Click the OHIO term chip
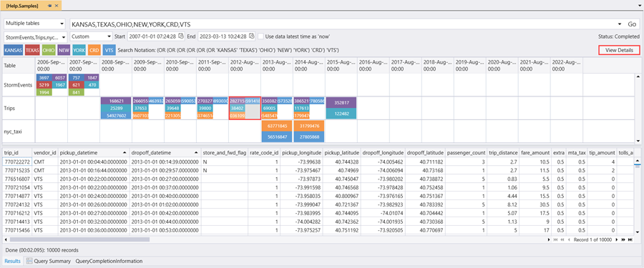 [x=49, y=50]
